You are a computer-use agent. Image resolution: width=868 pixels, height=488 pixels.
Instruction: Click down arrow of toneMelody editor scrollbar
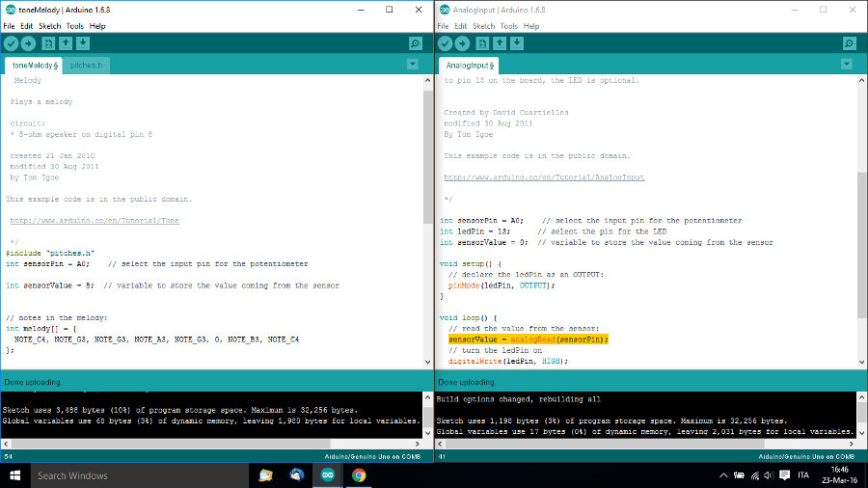click(428, 362)
